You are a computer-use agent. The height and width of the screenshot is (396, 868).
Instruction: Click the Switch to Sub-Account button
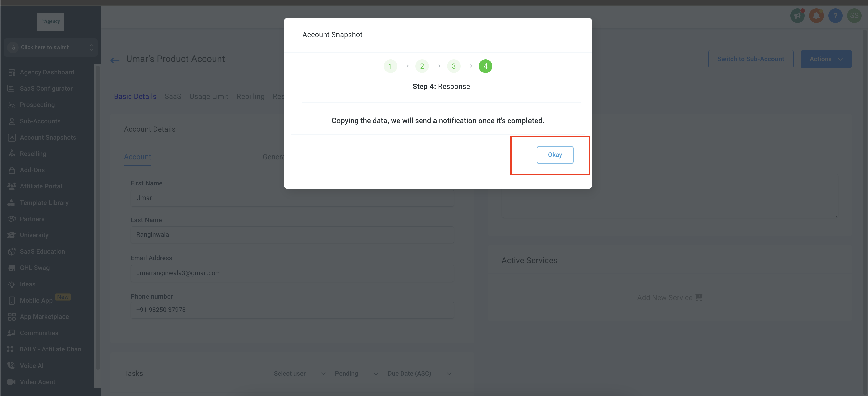point(750,59)
